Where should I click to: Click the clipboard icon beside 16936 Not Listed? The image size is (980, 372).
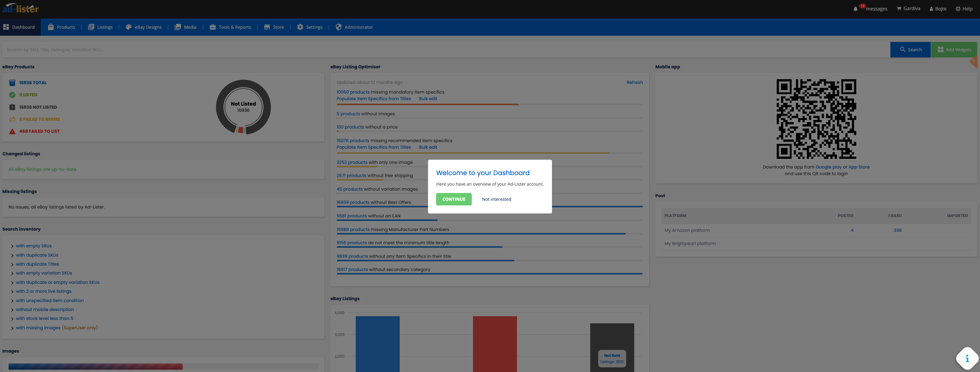pos(12,107)
